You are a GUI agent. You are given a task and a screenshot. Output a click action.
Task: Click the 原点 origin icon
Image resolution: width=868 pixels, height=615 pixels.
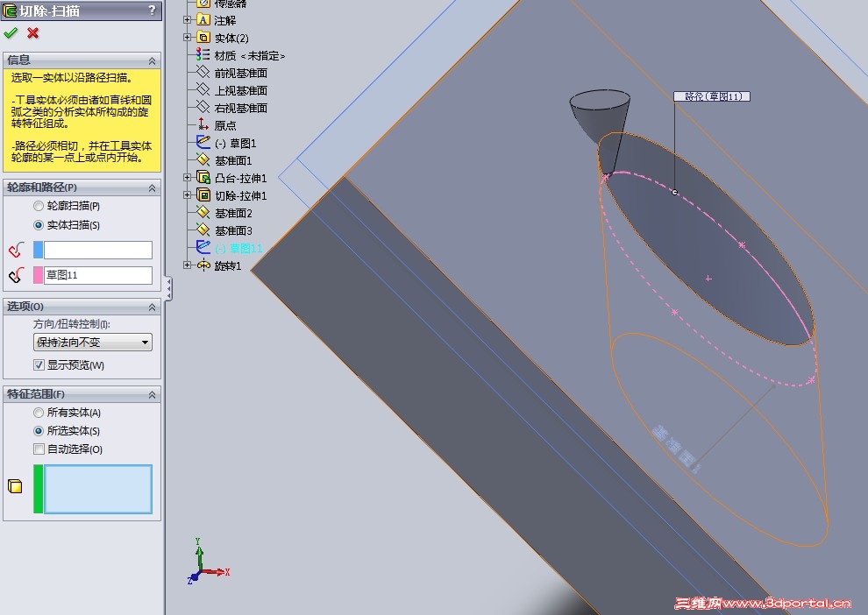[x=203, y=125]
